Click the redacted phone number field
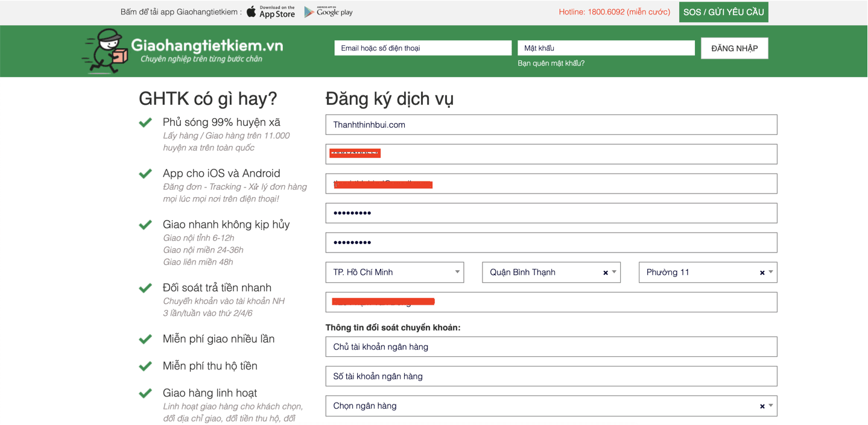 pos(551,154)
